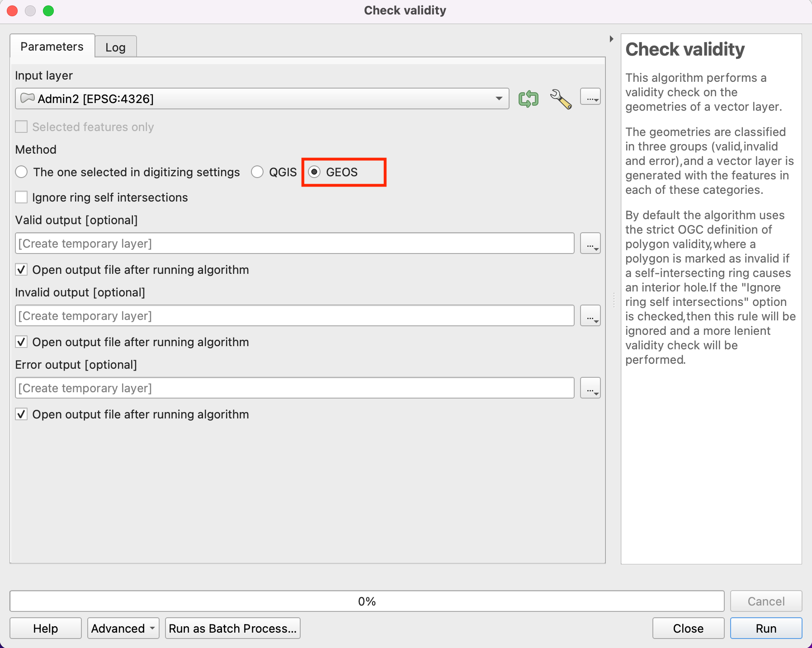Open advanced options wrench icon
This screenshot has width=812, height=648.
561,99
